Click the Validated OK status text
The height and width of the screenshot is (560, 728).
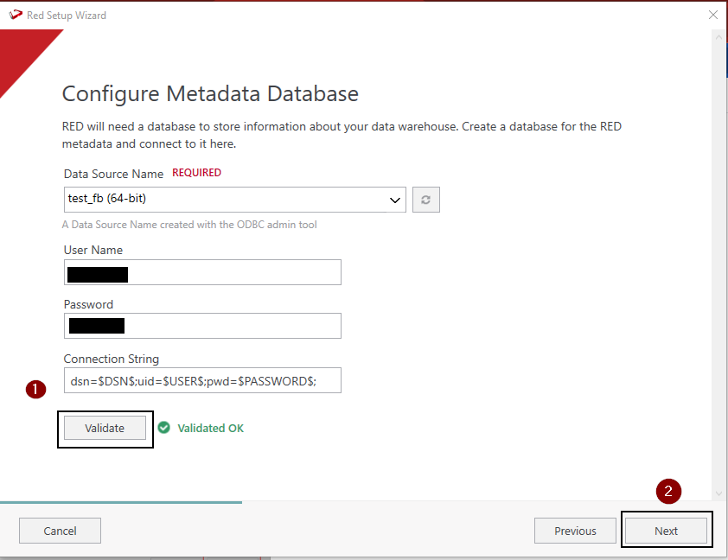pyautogui.click(x=210, y=429)
